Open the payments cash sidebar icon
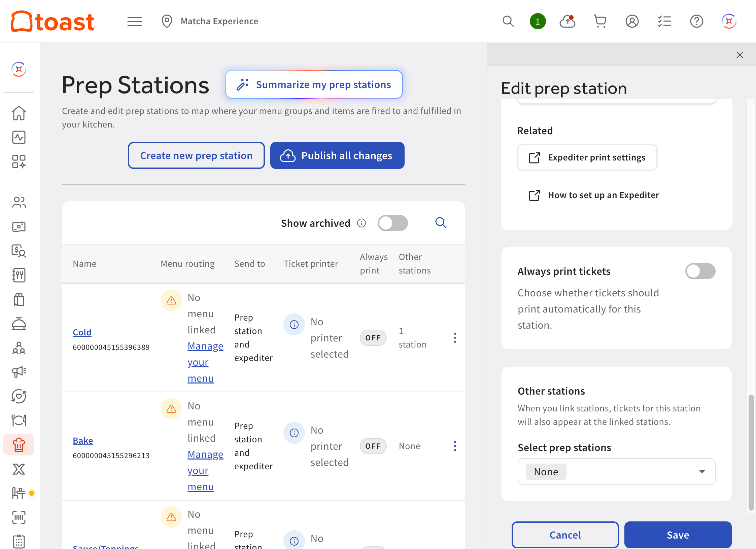Screen dimensions: 756x549 (x=19, y=227)
